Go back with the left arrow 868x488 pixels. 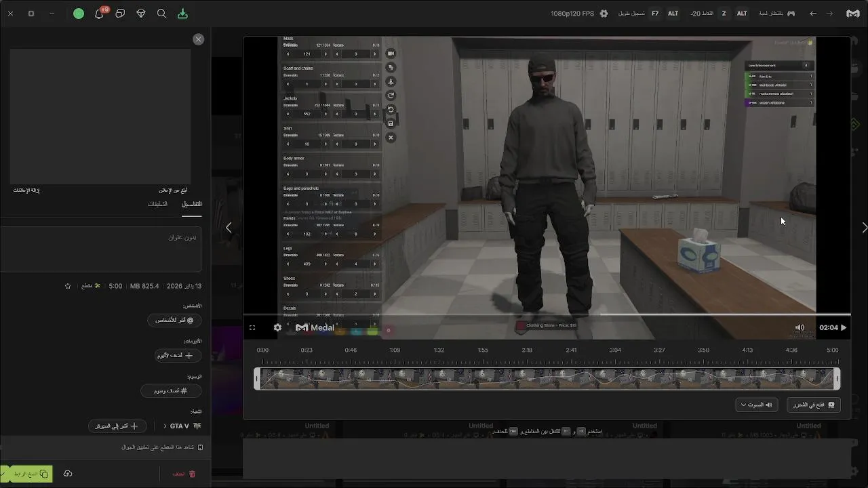click(812, 14)
